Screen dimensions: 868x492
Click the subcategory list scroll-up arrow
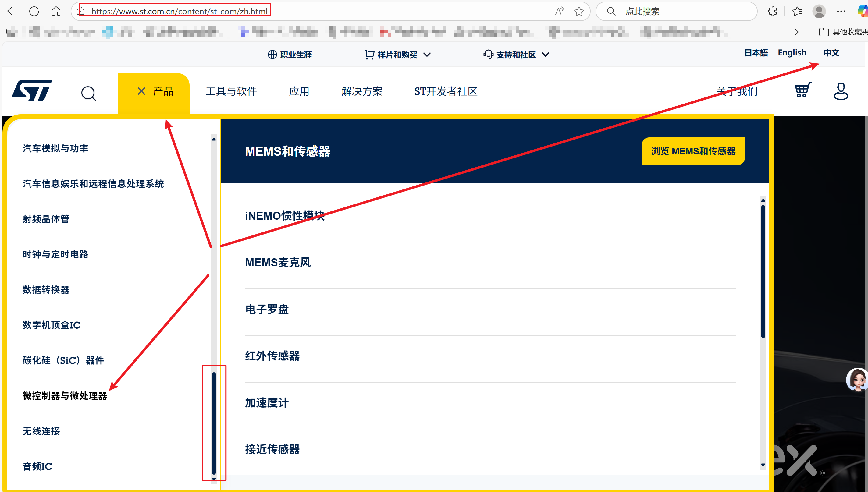[763, 200]
